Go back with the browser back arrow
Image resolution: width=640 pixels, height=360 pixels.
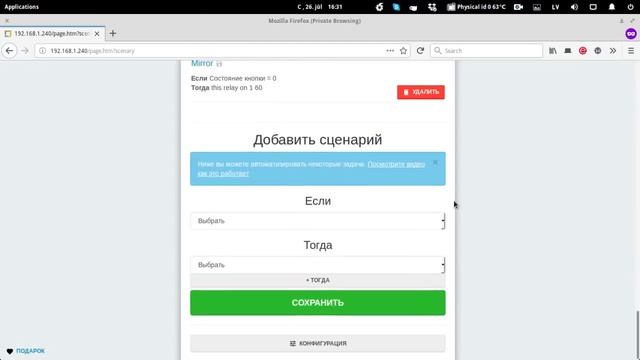click(9, 51)
